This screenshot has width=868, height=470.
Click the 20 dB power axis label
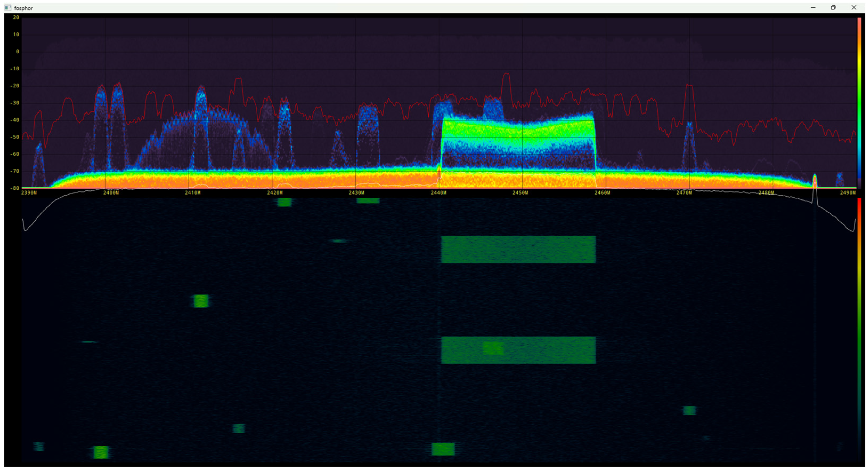pos(16,18)
